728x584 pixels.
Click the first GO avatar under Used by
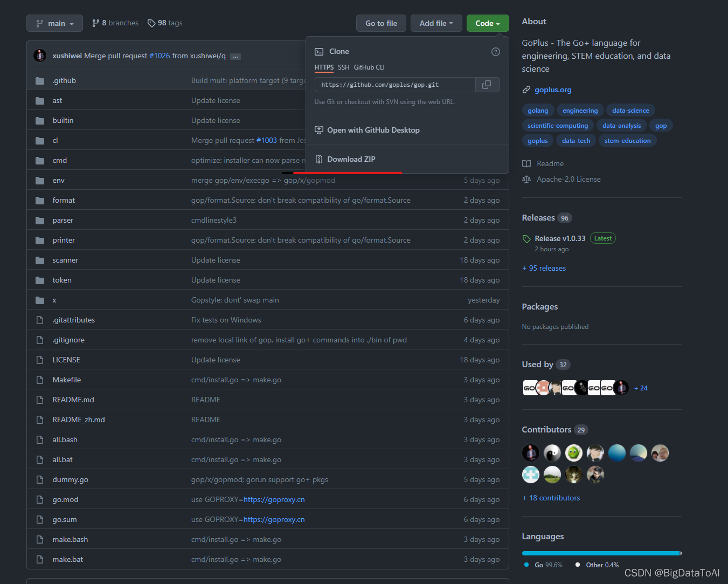[530, 388]
